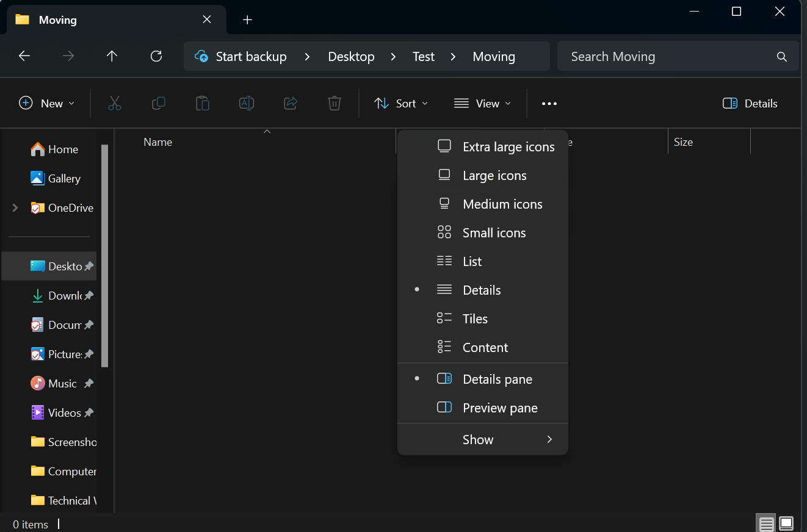Expand the chevron after Start backup
The height and width of the screenshot is (532, 807).
coord(307,57)
